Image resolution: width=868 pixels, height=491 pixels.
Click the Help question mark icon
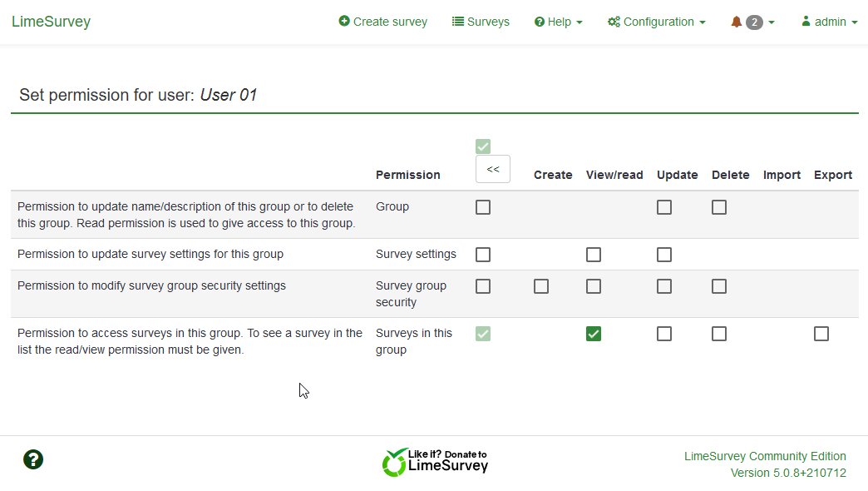pyautogui.click(x=540, y=22)
